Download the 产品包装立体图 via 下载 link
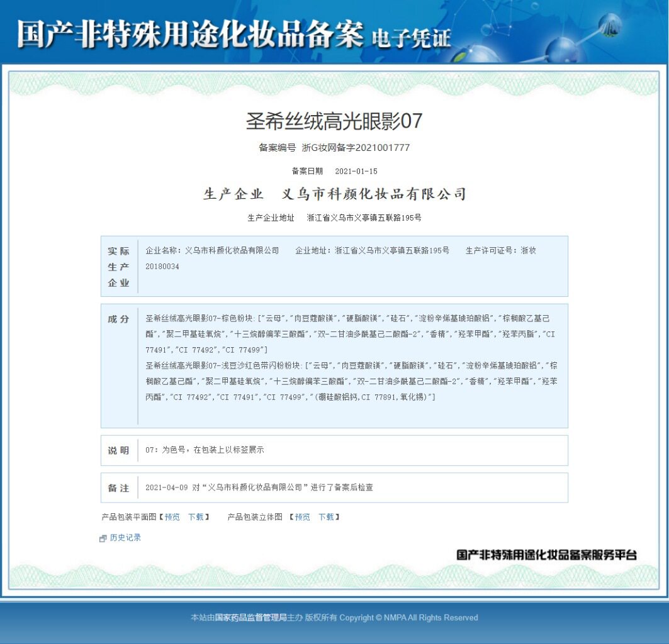The image size is (669, 644). pyautogui.click(x=326, y=517)
